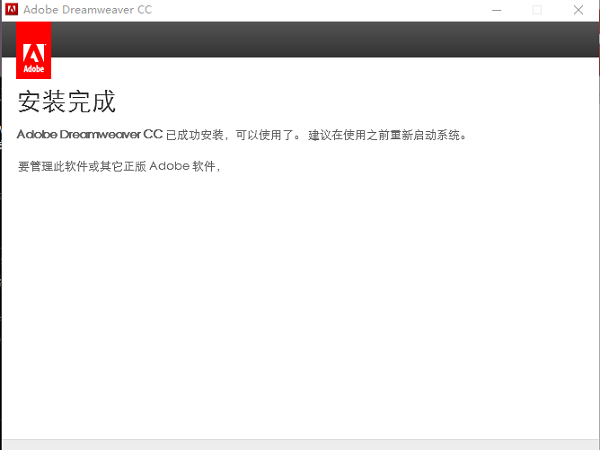Click the text 要管理此软件或其它正版 Adobe 软件

119,166
